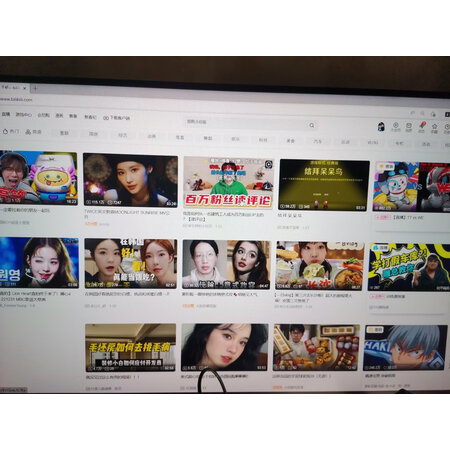Open the 毛坯房如何去挑毛病 video thumbnail

click(130, 348)
